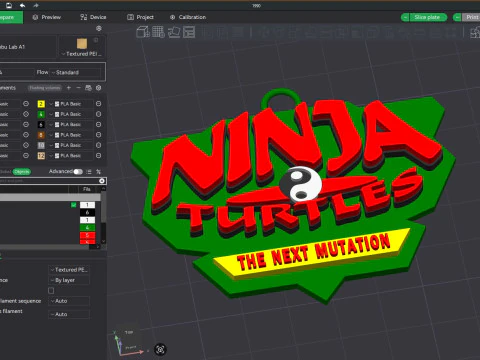Click the reset camera view icon

click(160, 349)
